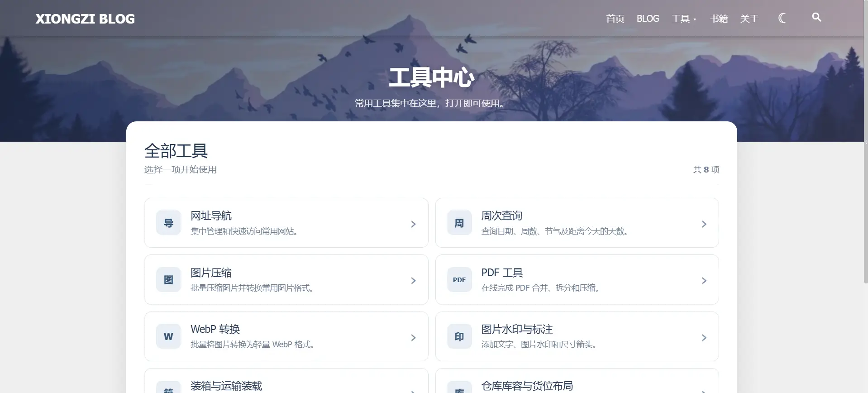This screenshot has width=868, height=393.
Task: Open the chevron arrow on WebP 转换 card
Action: [413, 338]
